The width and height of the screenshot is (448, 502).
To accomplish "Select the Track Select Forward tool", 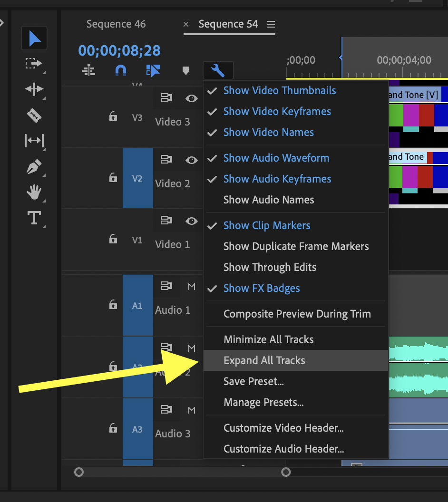I will pos(34,63).
